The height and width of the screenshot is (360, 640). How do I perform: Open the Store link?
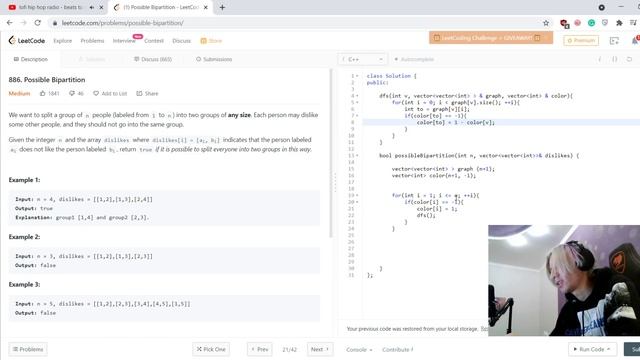coord(211,40)
